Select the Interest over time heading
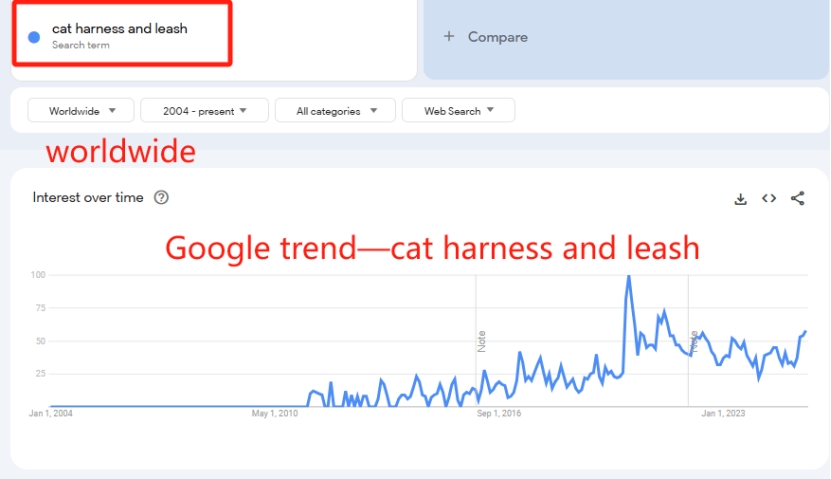 click(88, 198)
